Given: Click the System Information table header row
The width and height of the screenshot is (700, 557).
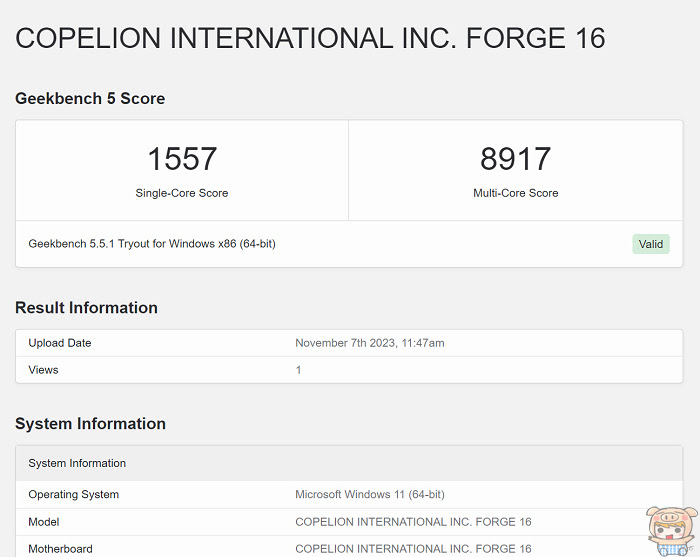Looking at the screenshot, I should tap(77, 463).
